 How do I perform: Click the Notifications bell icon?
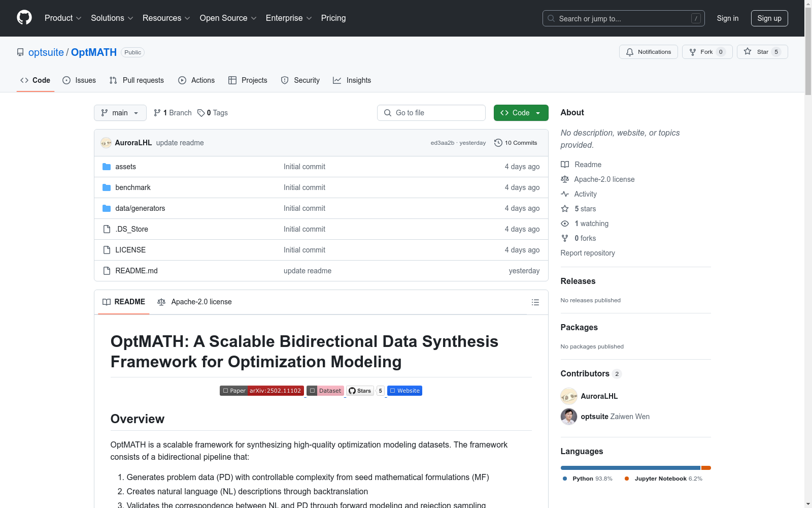click(630, 52)
